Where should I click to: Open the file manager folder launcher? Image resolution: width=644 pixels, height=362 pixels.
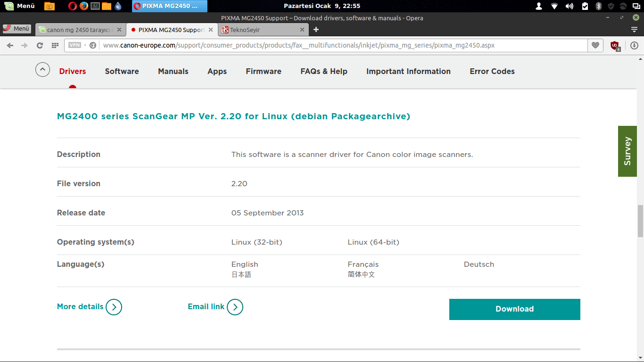[x=107, y=6]
